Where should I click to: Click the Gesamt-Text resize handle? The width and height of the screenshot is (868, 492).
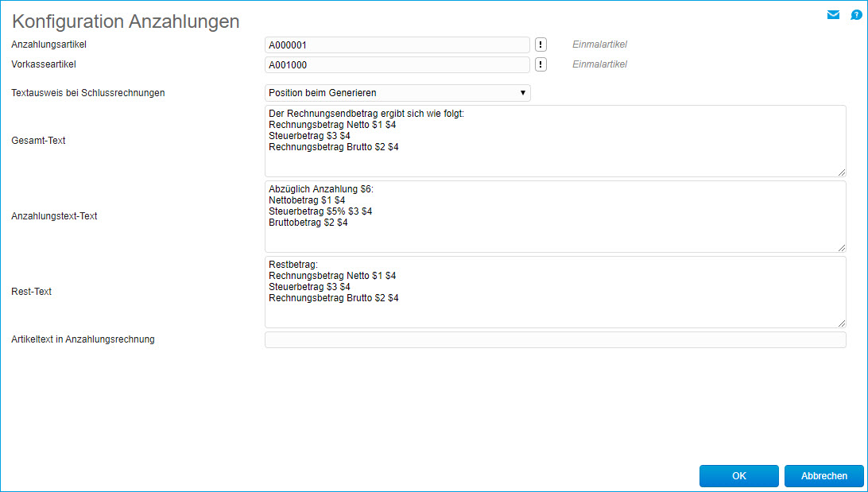(842, 172)
